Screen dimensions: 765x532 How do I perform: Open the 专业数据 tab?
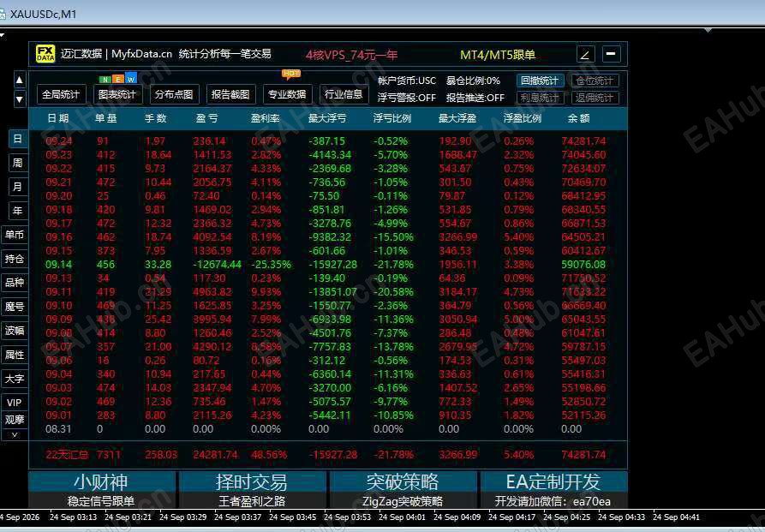coord(287,94)
